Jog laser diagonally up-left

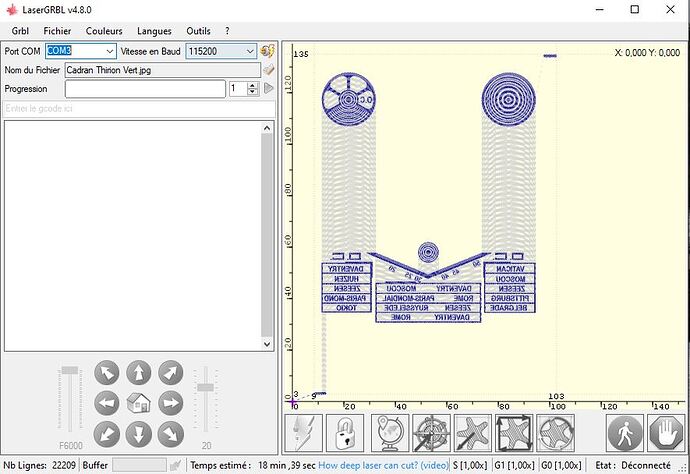107,372
